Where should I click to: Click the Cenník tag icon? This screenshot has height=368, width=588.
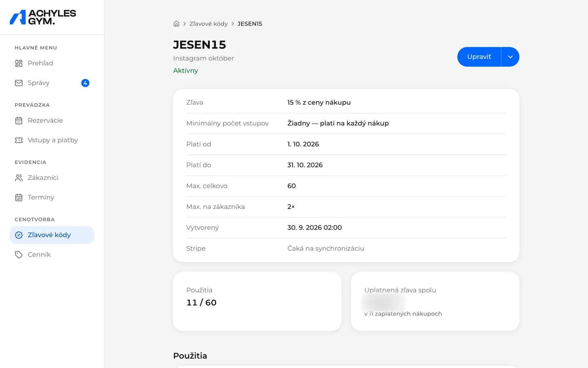(x=19, y=255)
